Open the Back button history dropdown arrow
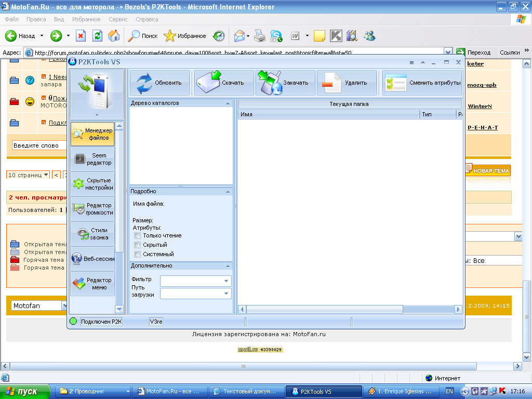 point(42,36)
